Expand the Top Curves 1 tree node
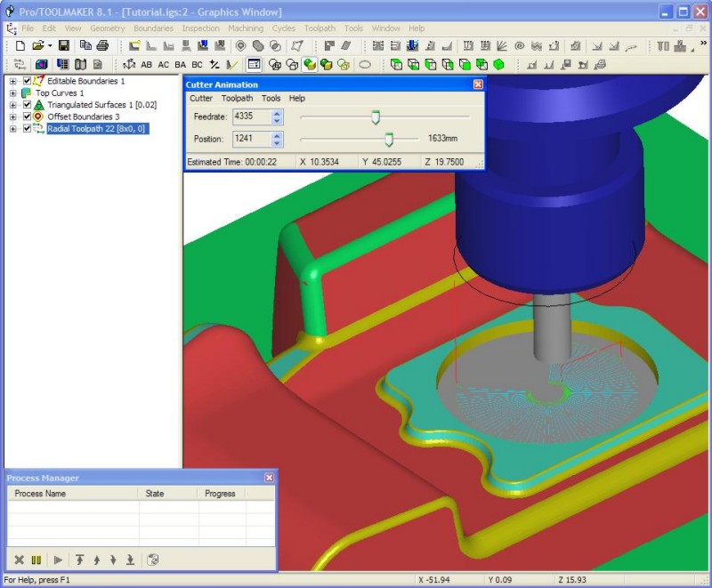This screenshot has width=712, height=588. click(x=12, y=93)
